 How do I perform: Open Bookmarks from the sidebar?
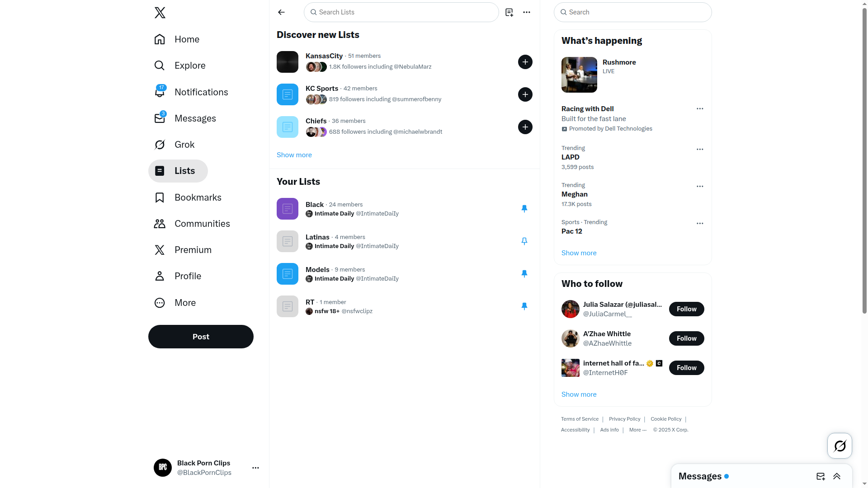pos(188,197)
